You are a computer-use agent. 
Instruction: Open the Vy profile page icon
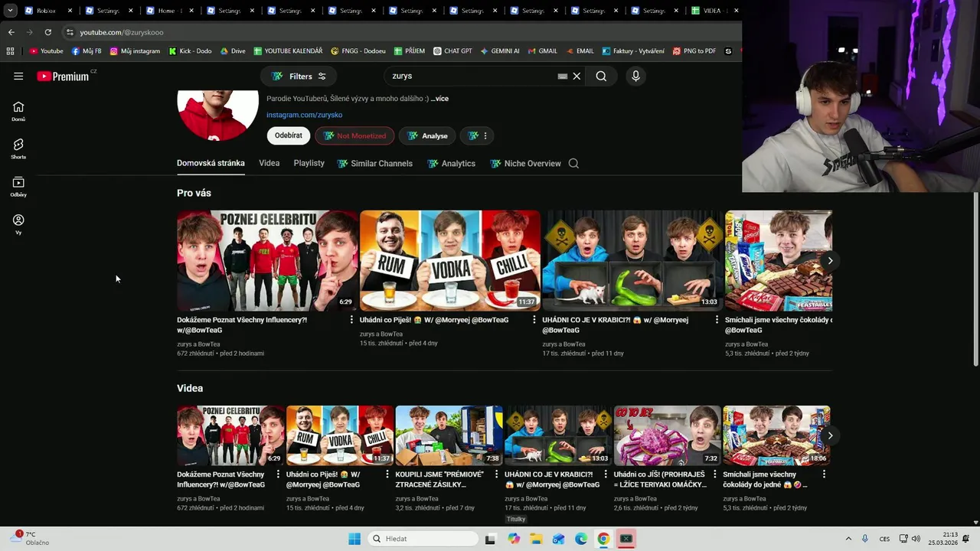click(x=18, y=224)
